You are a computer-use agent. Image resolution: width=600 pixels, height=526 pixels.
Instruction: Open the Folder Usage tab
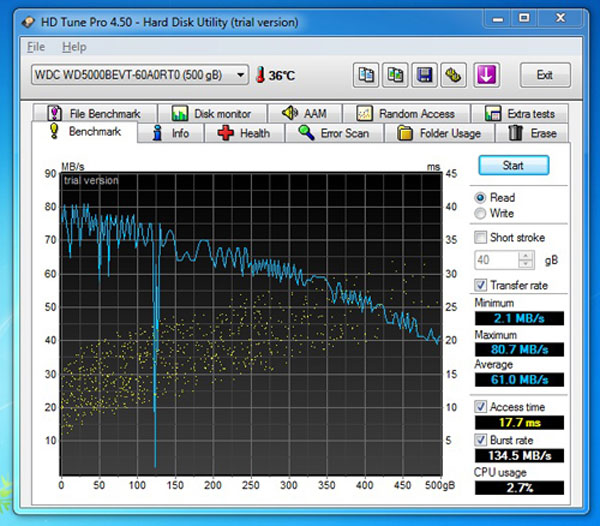pos(438,133)
